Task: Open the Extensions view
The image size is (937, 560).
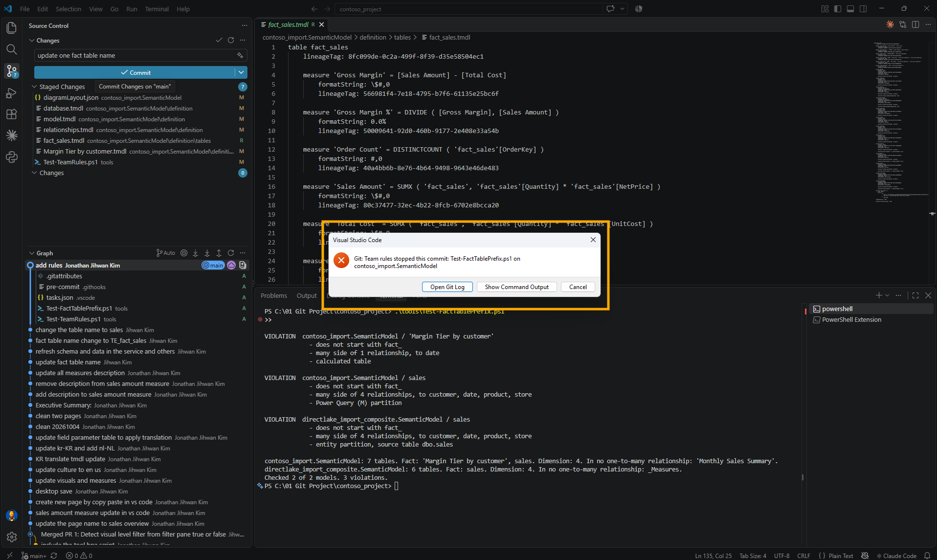Action: coord(12,114)
